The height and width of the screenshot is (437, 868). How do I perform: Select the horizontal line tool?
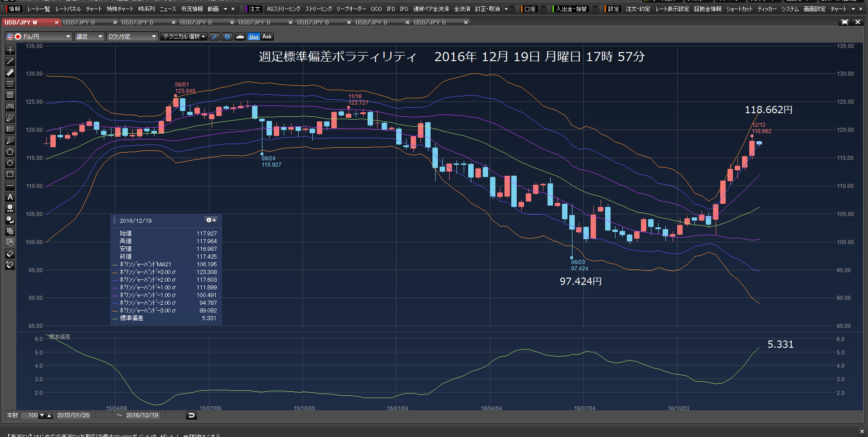coord(10,186)
